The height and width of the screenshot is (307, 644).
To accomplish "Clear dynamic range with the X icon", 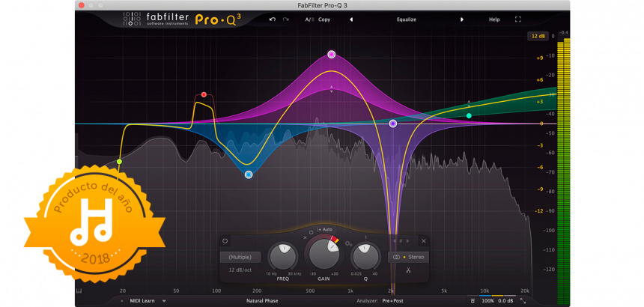I will pyautogui.click(x=306, y=237).
